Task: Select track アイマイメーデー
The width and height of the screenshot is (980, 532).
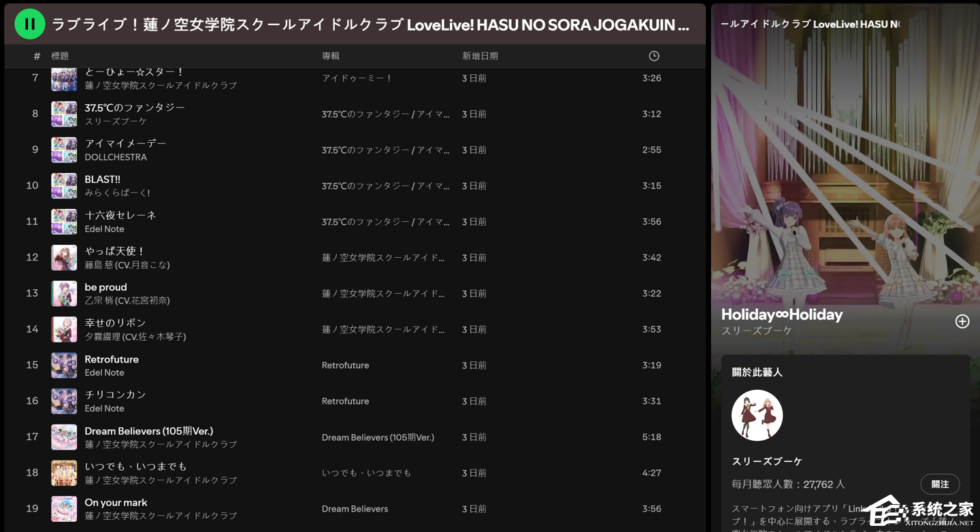Action: [x=125, y=144]
